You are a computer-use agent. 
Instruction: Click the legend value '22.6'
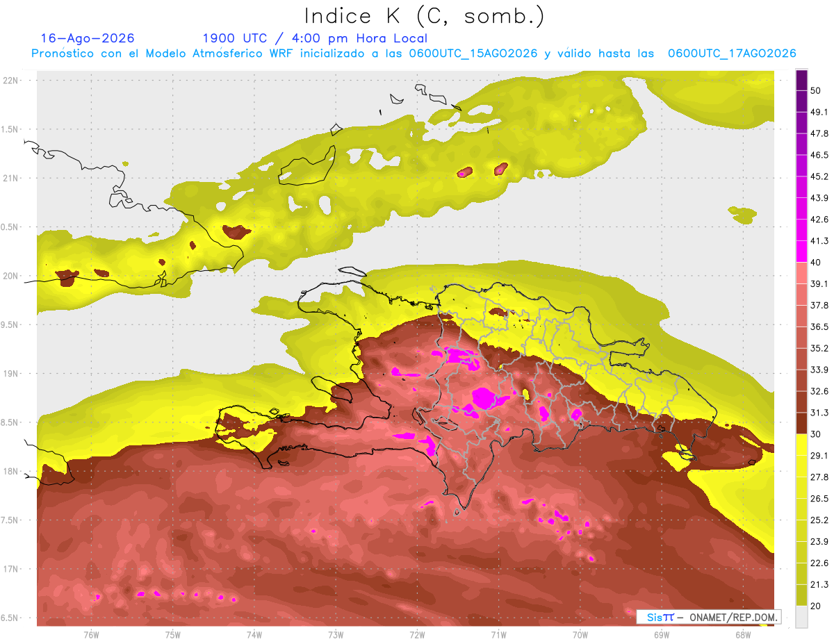819,563
